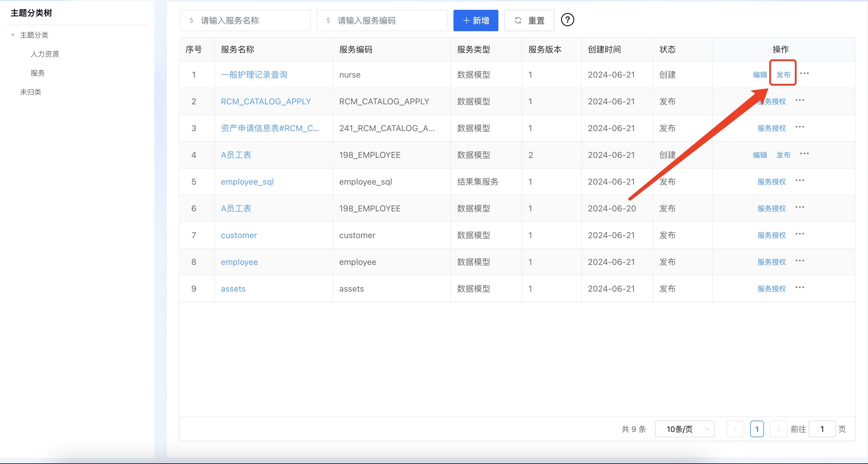Go to the next page arrow
This screenshot has width=868, height=464.
tap(778, 429)
